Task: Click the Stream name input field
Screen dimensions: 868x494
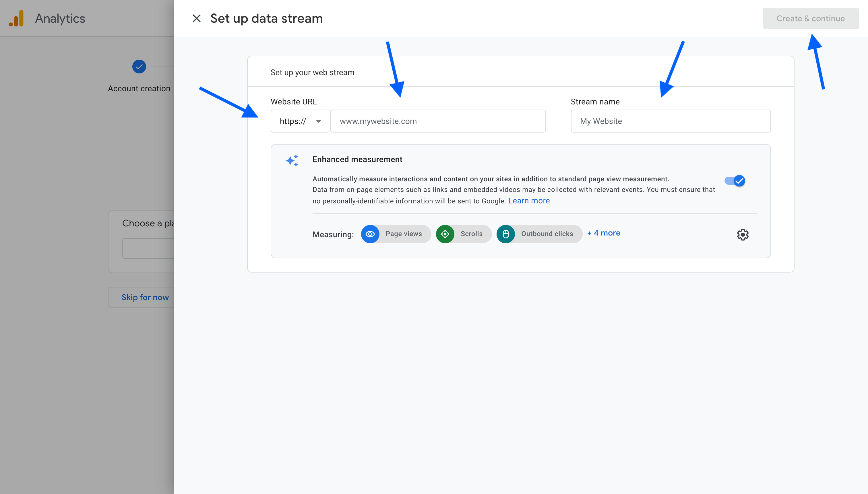Action: tap(671, 121)
